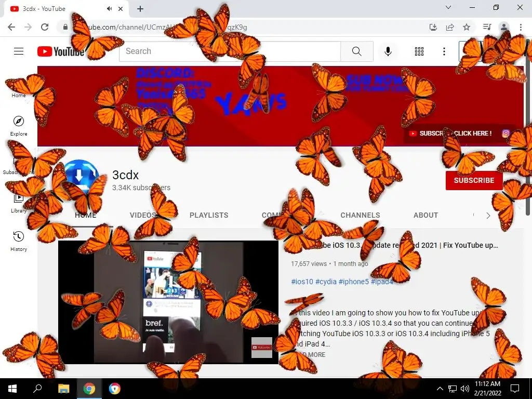
Task: Switch to the CHANNELS tab
Action: [361, 215]
